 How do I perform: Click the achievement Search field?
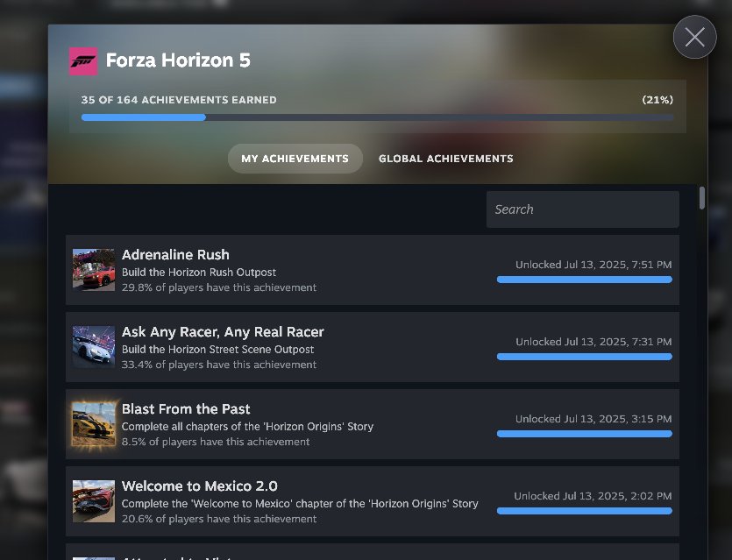coord(582,209)
